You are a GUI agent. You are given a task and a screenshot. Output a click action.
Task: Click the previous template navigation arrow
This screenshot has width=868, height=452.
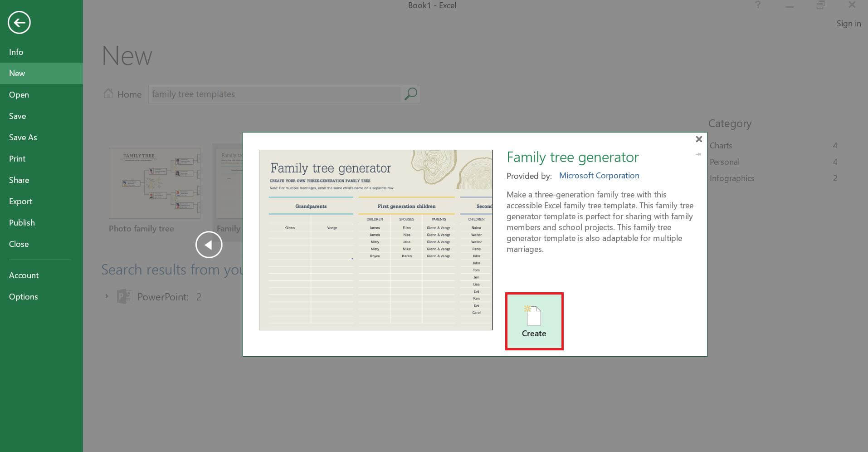click(209, 244)
